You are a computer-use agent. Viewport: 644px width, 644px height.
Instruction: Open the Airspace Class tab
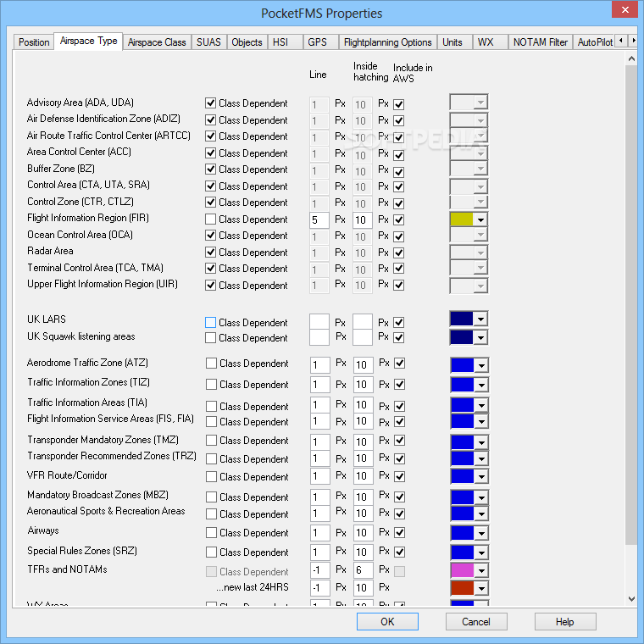157,42
